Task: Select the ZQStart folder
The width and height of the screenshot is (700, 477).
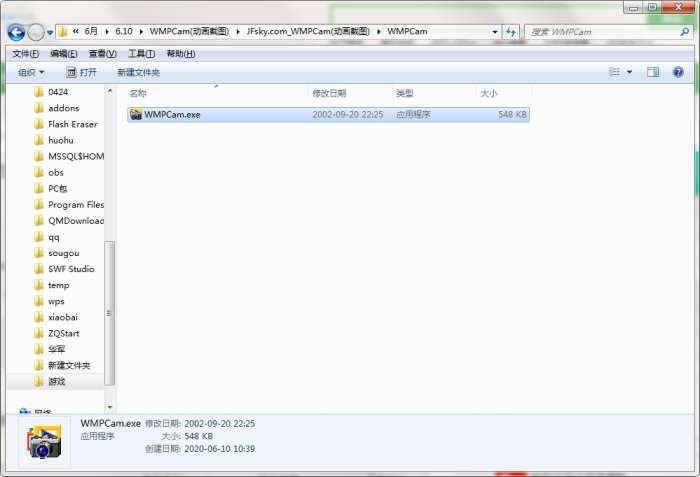Action: pos(63,333)
